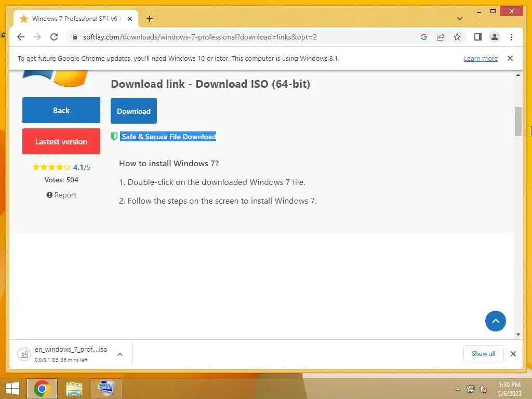Reload the page with the refresh icon
The height and width of the screenshot is (399, 532).
click(x=54, y=37)
